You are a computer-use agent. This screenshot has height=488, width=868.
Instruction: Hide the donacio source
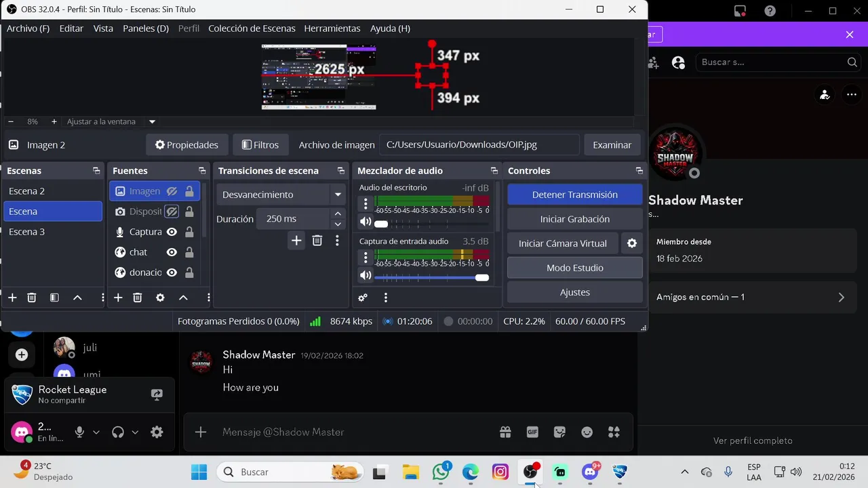(x=172, y=272)
